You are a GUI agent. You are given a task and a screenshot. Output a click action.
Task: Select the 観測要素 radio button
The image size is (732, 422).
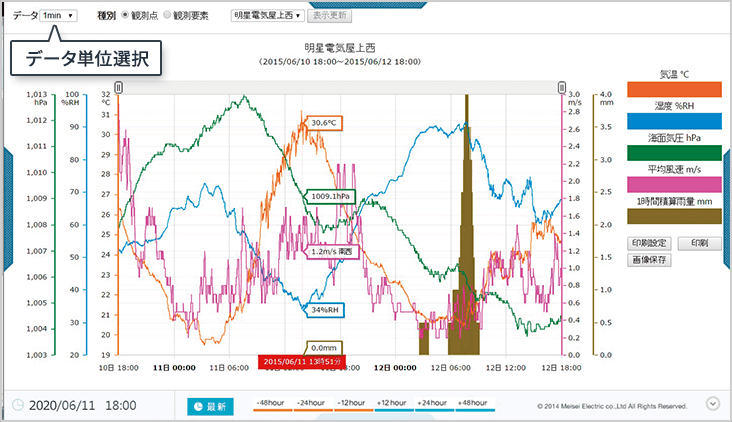pos(167,16)
